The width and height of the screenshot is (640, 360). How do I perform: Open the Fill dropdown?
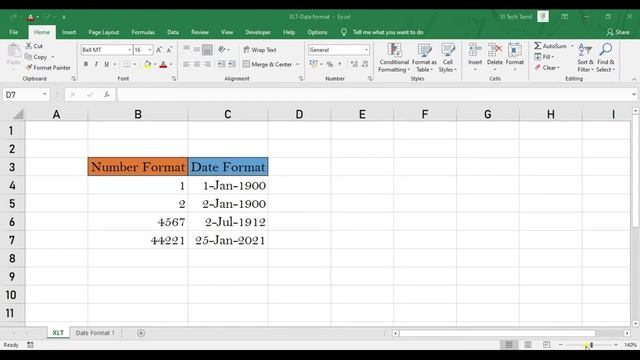point(544,57)
